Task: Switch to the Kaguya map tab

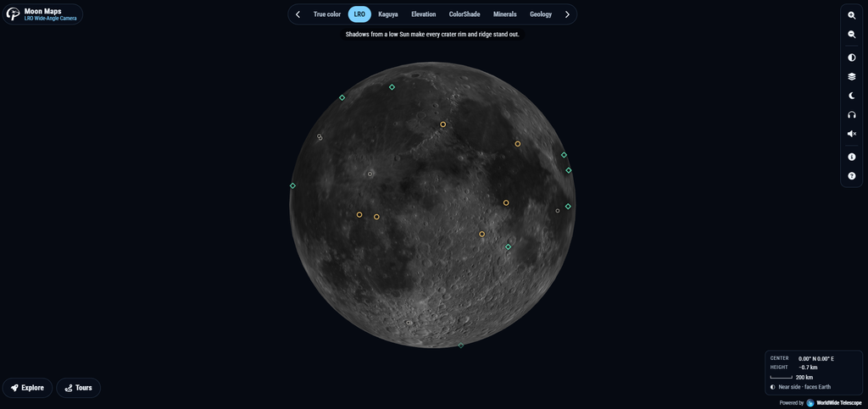Action: [x=387, y=14]
